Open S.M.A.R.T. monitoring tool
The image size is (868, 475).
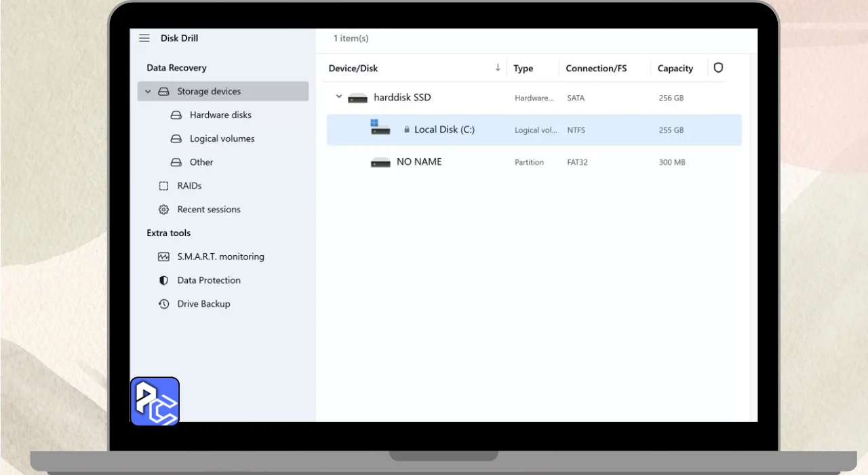(x=220, y=257)
